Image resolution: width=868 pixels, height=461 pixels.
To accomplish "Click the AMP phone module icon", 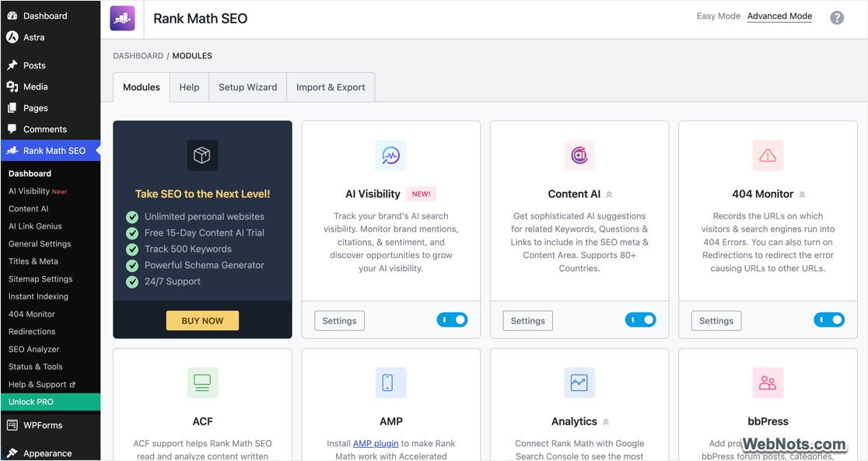I will pos(390,382).
